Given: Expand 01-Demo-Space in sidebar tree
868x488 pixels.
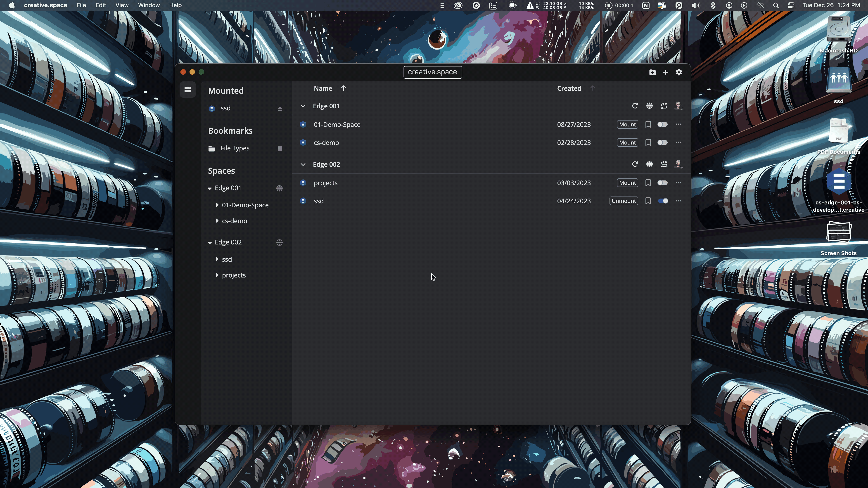Looking at the screenshot, I should pos(217,205).
